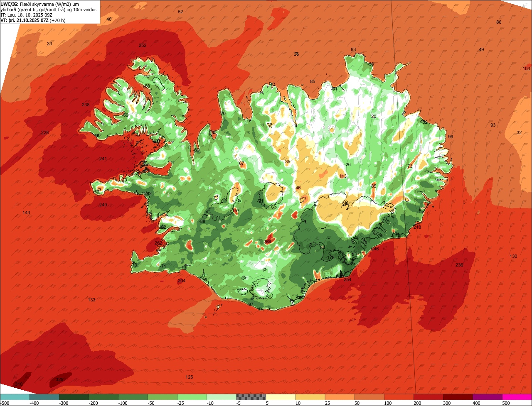The height and width of the screenshot is (406, 532).
Task: Pick the purple swatch between 400 and 500
Action: (x=487, y=397)
